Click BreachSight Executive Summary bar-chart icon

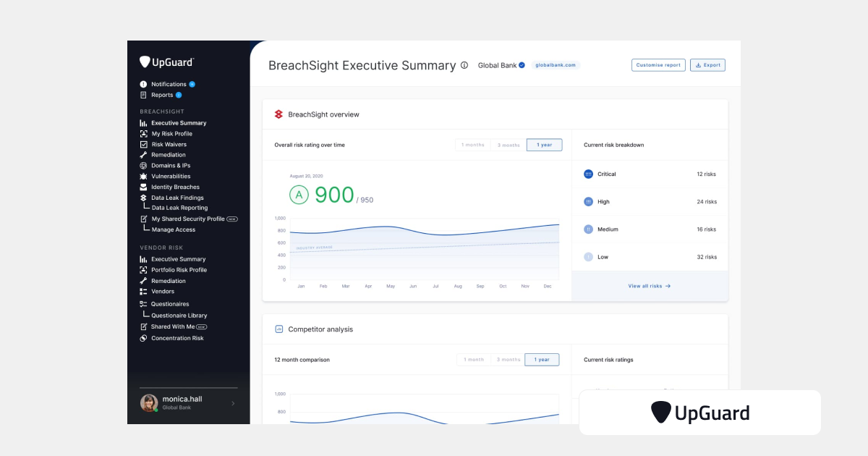coord(143,123)
